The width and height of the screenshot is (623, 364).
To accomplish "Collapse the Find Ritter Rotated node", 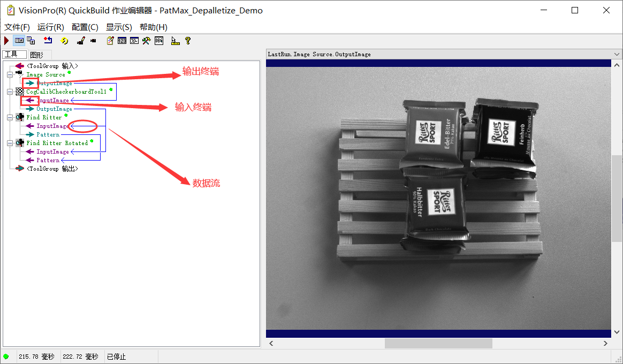I will click(9, 143).
